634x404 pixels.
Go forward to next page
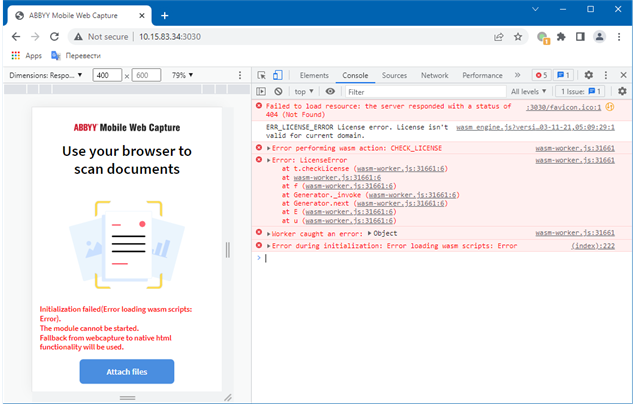pos(35,37)
